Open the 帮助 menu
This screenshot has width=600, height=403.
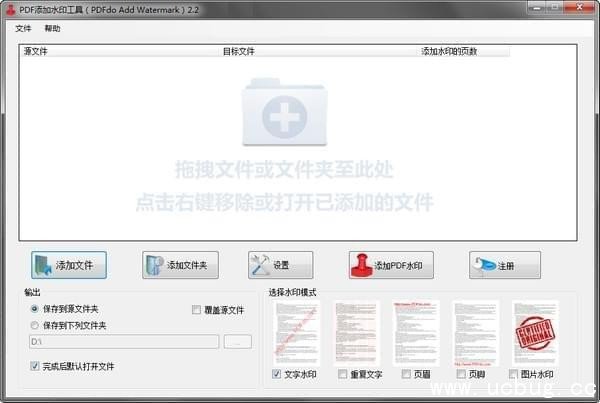coord(52,28)
